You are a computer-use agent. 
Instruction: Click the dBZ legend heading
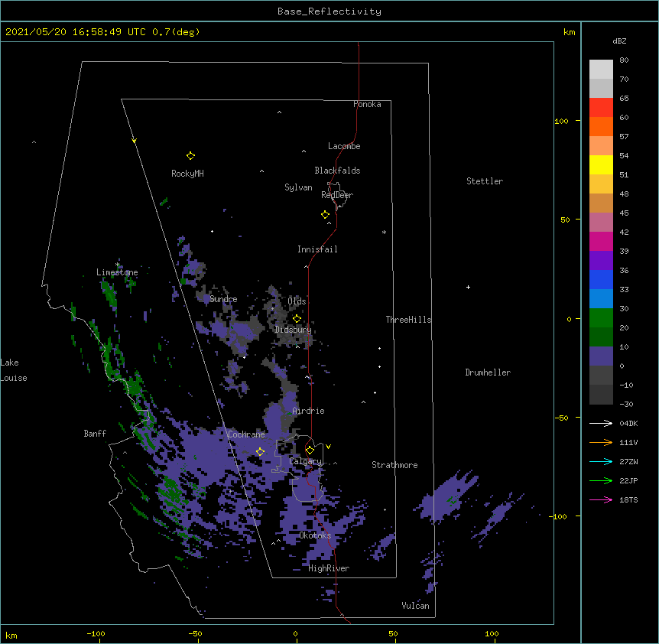619,41
